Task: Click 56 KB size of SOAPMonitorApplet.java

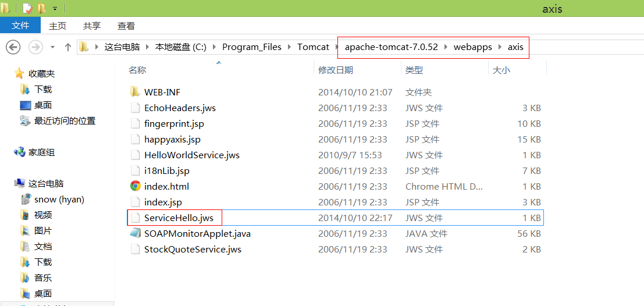Action: click(529, 234)
